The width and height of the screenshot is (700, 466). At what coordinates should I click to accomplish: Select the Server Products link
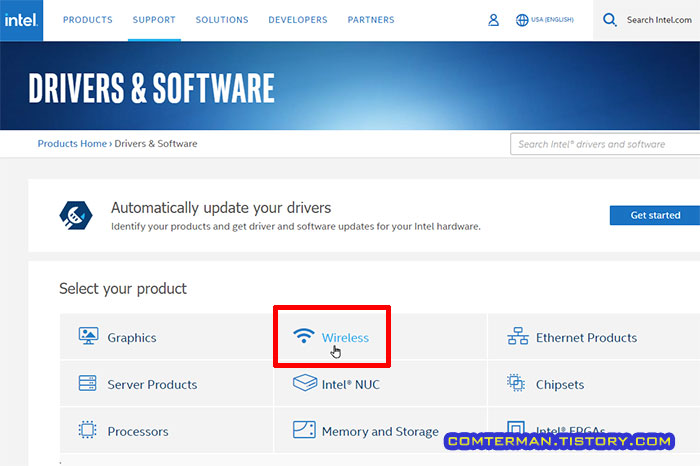[x=152, y=385]
